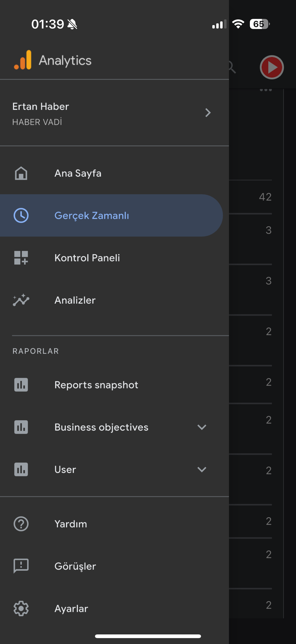Tap the dimmed search magnifier icon
Image resolution: width=296 pixels, height=644 pixels.
[x=232, y=68]
